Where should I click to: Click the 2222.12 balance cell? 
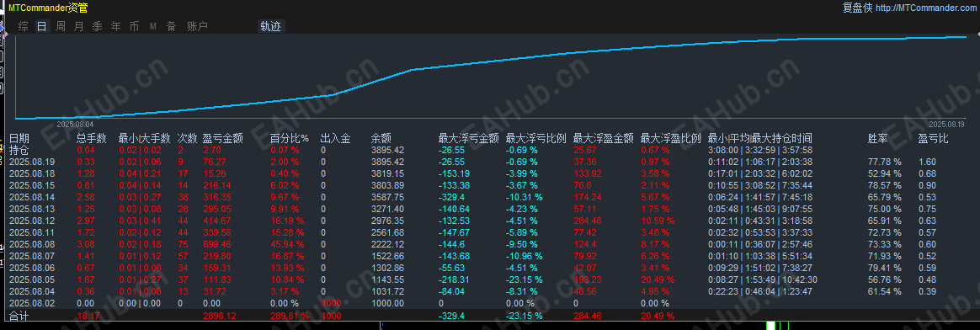pos(387,244)
